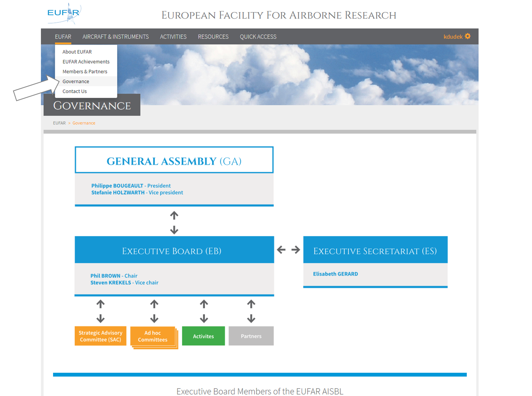Click EUFAR breadcrumb link
Screen dimensions: 532x396
(x=59, y=123)
